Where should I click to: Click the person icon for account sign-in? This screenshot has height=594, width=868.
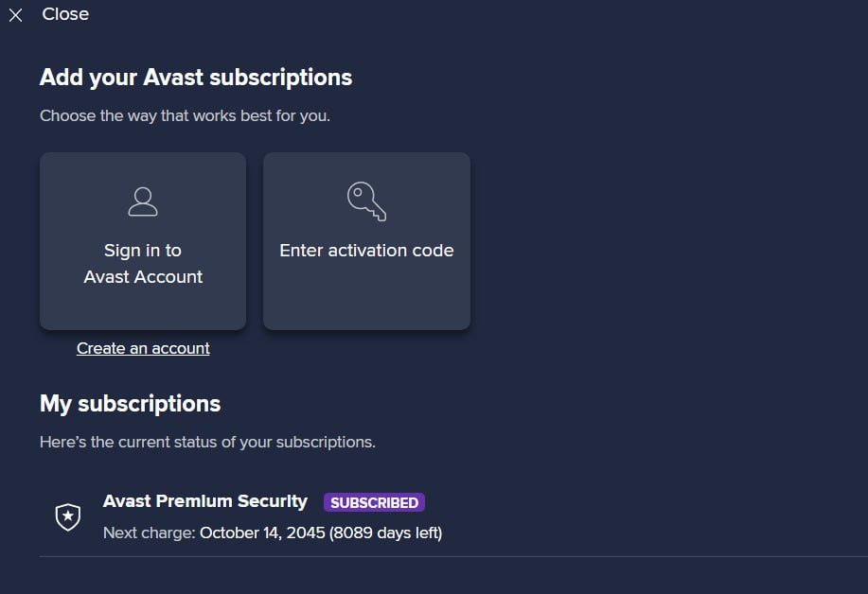(143, 201)
